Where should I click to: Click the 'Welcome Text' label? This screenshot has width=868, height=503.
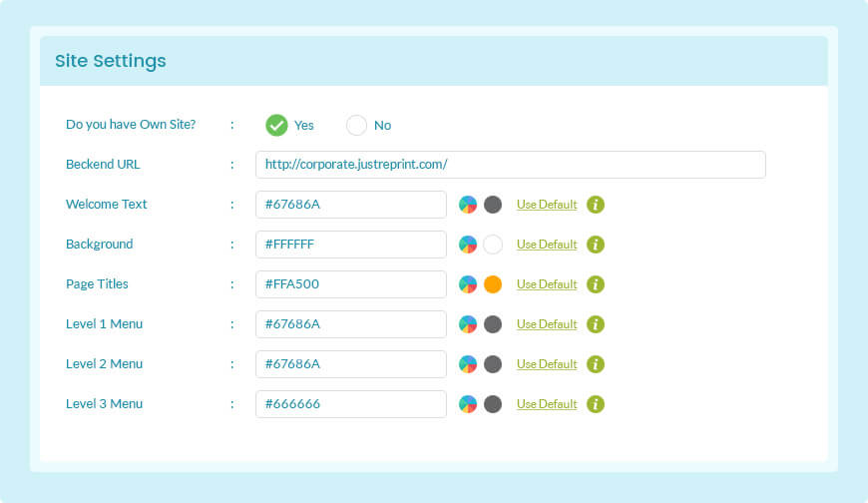(x=107, y=205)
